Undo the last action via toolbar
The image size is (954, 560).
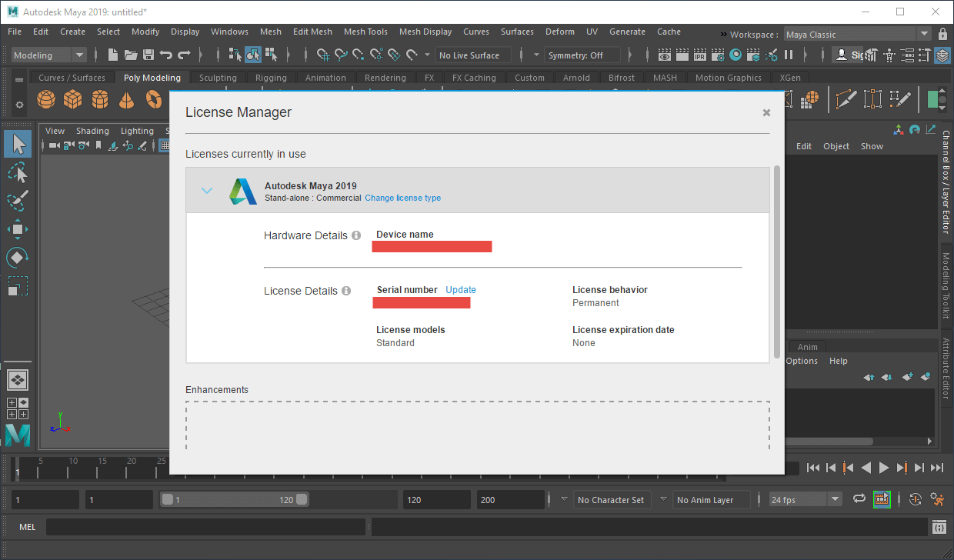(x=165, y=55)
